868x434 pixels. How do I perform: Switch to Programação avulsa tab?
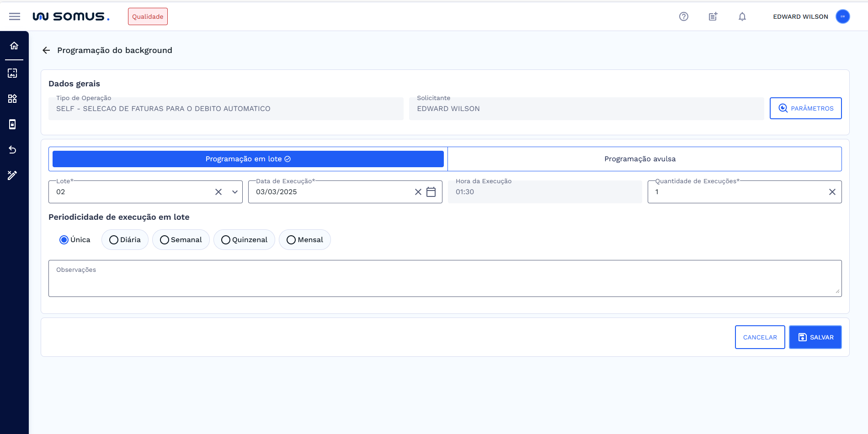(640, 159)
